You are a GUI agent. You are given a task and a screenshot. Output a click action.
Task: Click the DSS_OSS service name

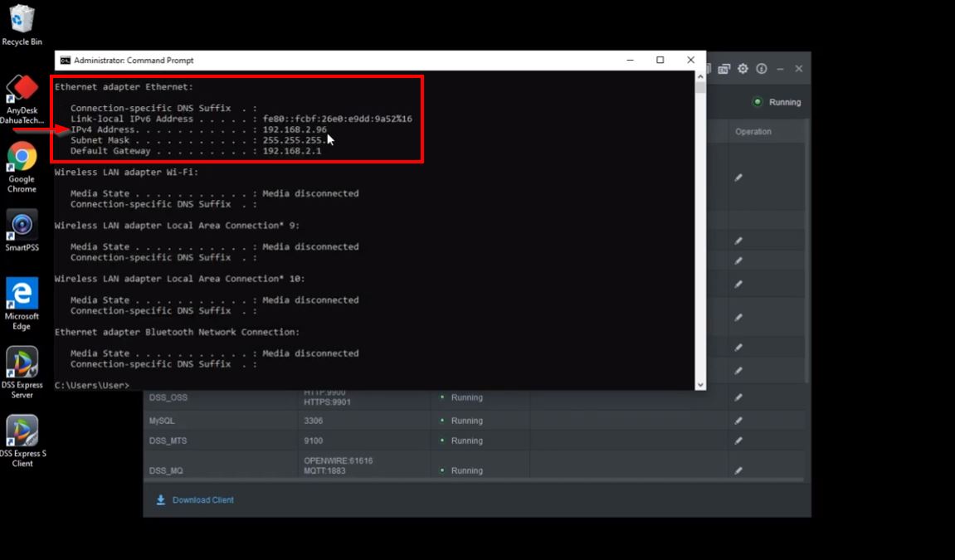pyautogui.click(x=168, y=397)
